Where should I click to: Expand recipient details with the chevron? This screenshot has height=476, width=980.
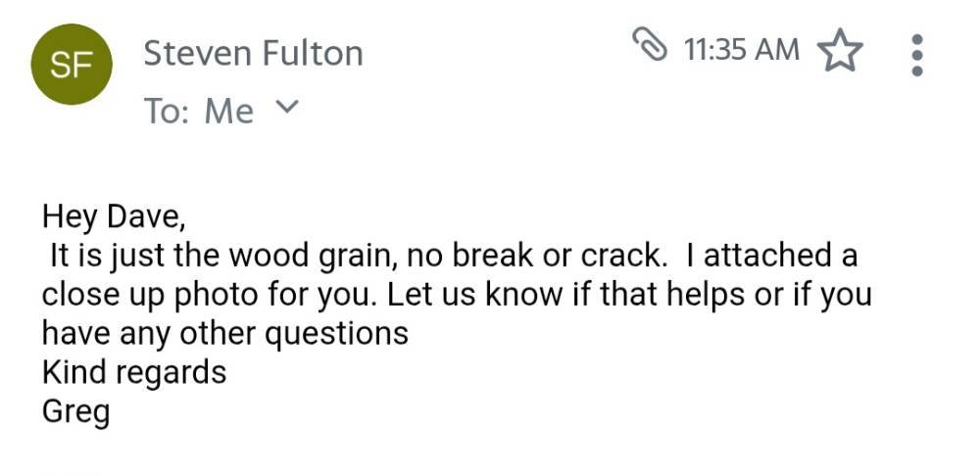point(287,107)
